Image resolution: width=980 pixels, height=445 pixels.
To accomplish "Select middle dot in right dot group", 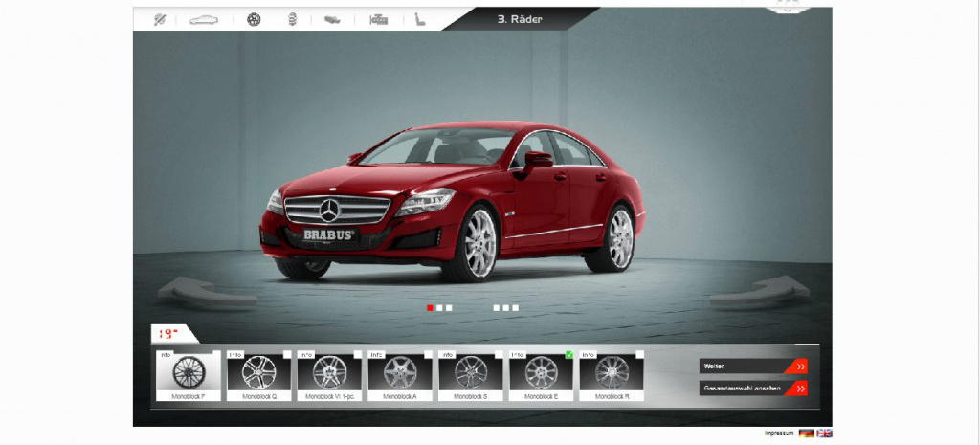I will (505, 307).
